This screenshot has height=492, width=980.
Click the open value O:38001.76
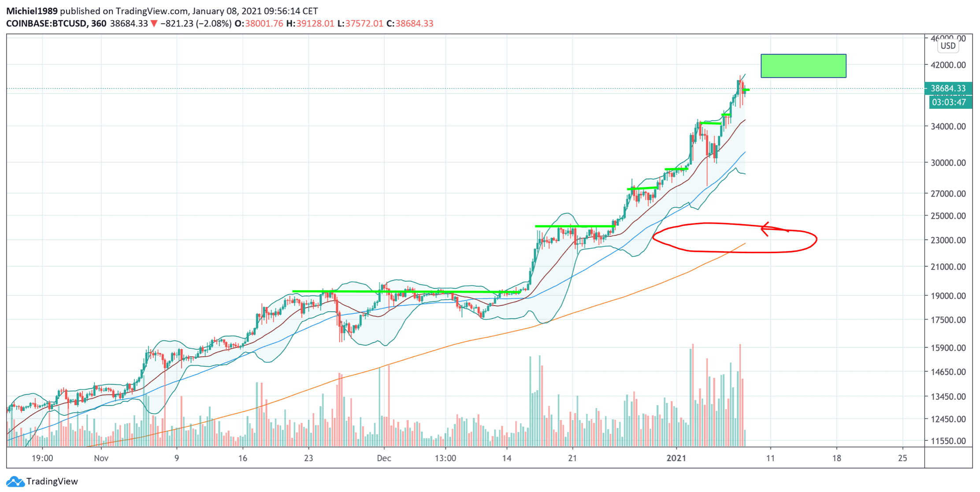pos(259,23)
